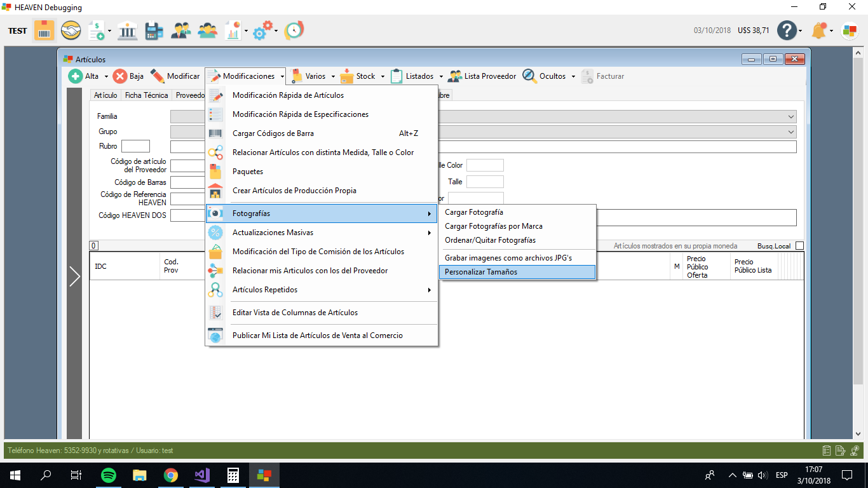
Task: Open the gears settings icon
Action: point(262,30)
